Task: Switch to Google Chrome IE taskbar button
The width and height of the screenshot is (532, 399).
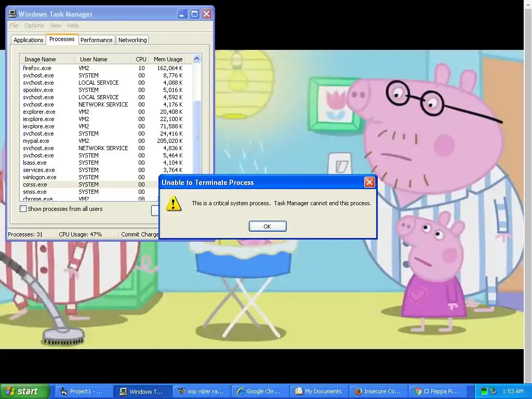Action: [261, 391]
